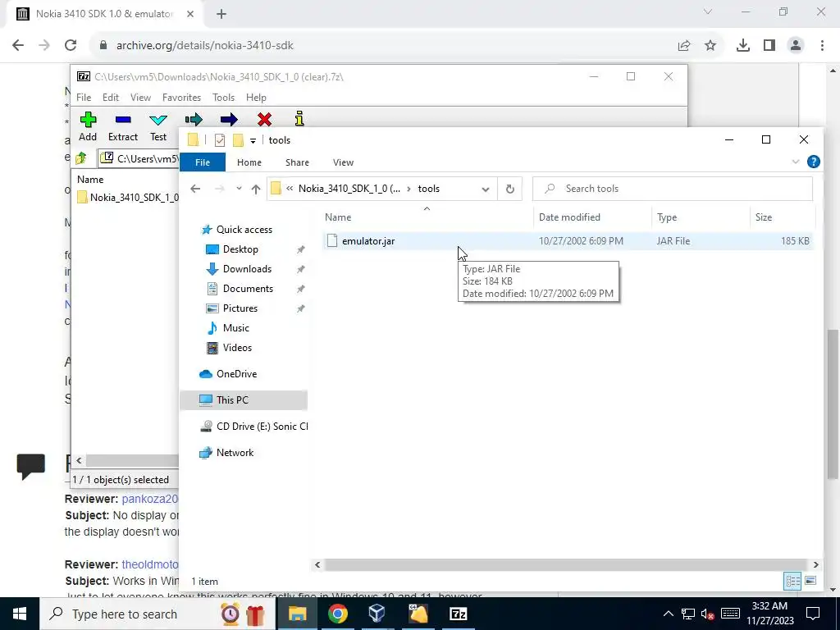The height and width of the screenshot is (630, 840).
Task: Switch Explorer to Details view
Action: click(792, 581)
